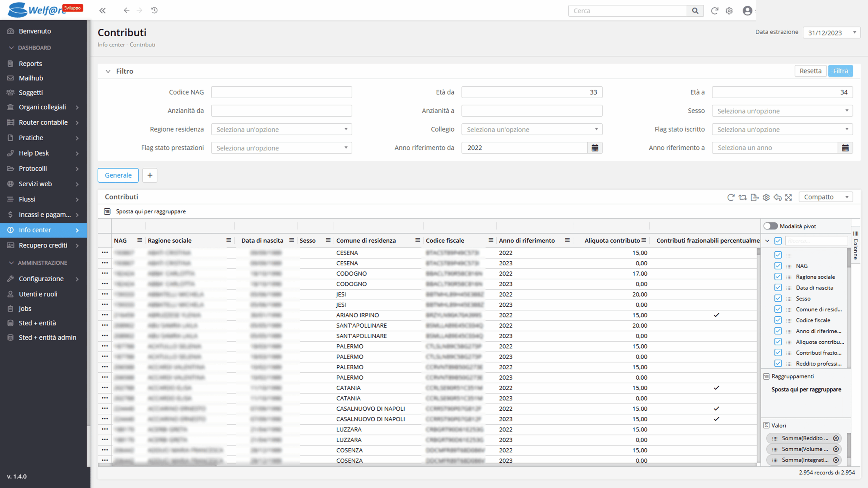868x488 pixels.
Task: Expand Contributi grid to fullscreen
Action: coord(789,197)
